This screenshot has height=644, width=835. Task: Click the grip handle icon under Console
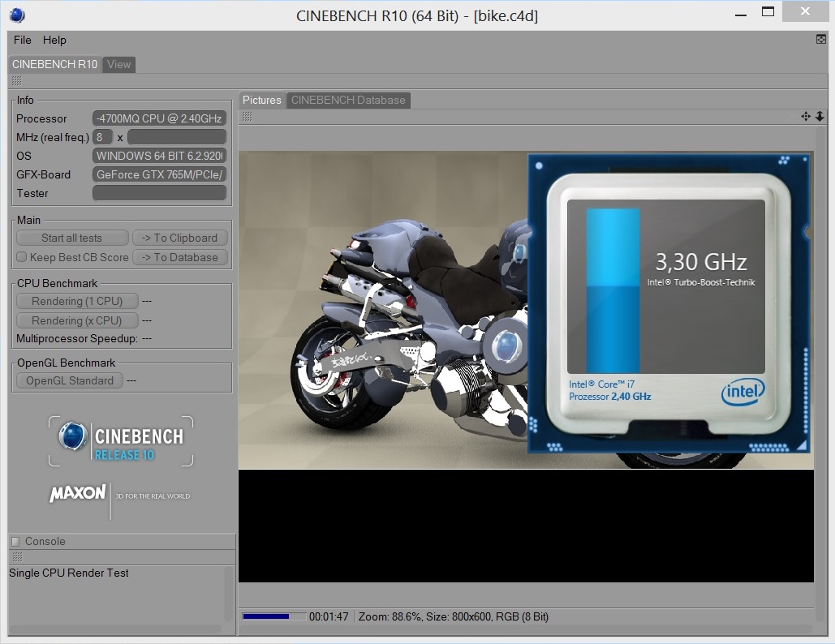point(18,556)
